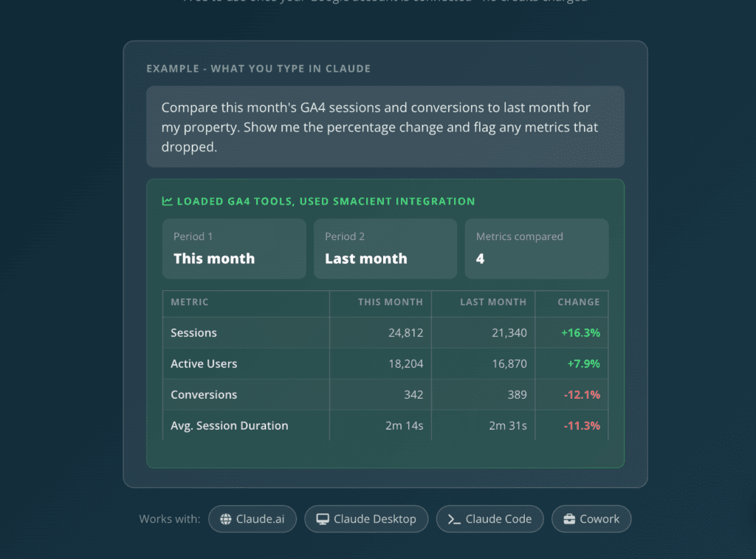
Task: Click the terminal prompt icon in Claude Code
Action: [454, 519]
